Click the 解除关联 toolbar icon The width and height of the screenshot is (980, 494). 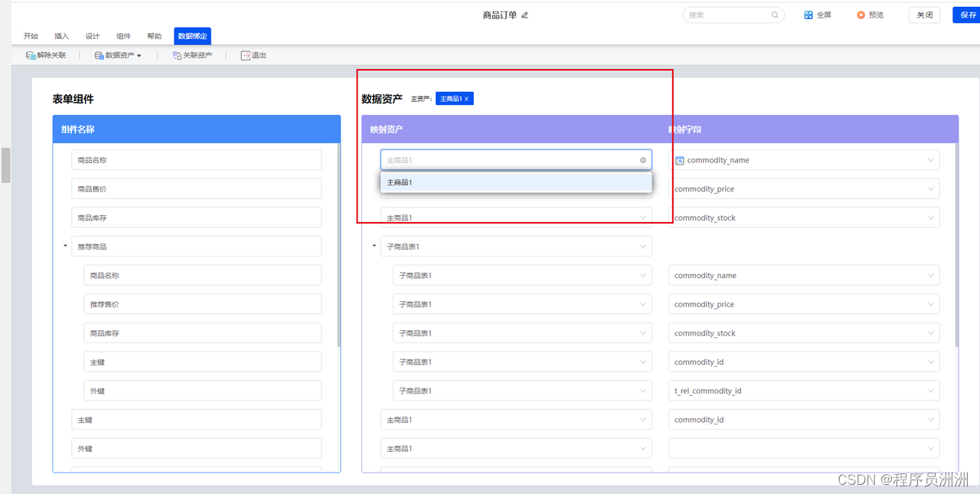point(31,55)
